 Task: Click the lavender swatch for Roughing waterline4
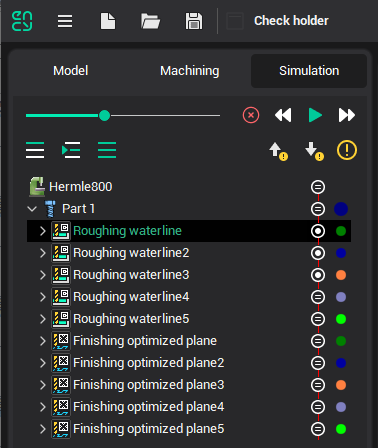point(341,297)
